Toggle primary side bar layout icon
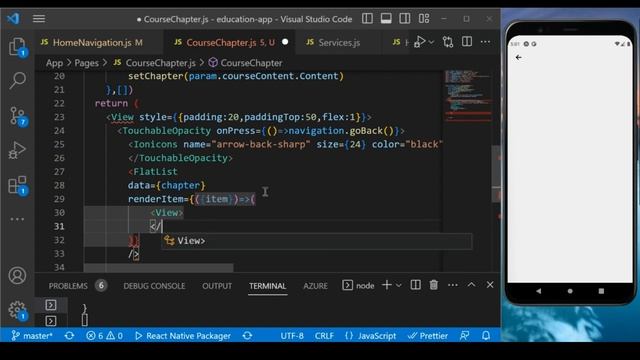The image size is (640, 360). pyautogui.click(x=367, y=19)
